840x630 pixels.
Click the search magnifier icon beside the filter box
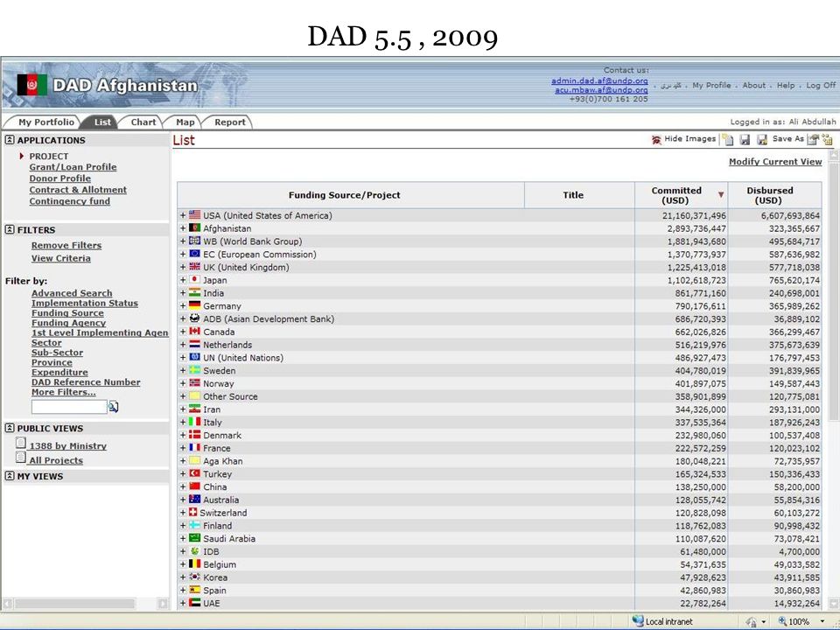[x=114, y=407]
